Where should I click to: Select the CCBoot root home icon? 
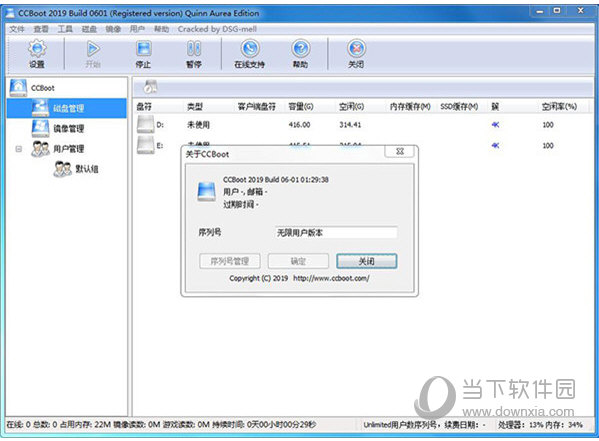(x=18, y=88)
